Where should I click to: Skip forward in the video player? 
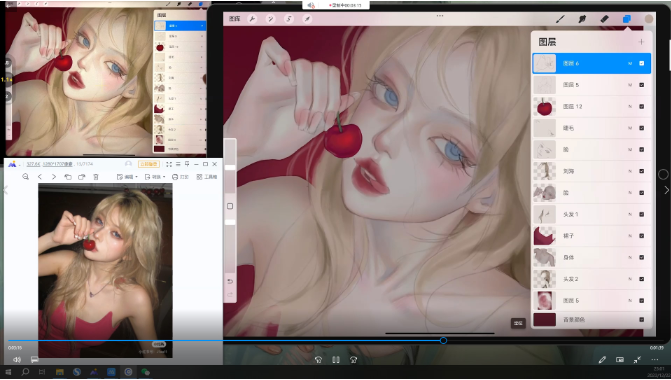click(x=353, y=360)
